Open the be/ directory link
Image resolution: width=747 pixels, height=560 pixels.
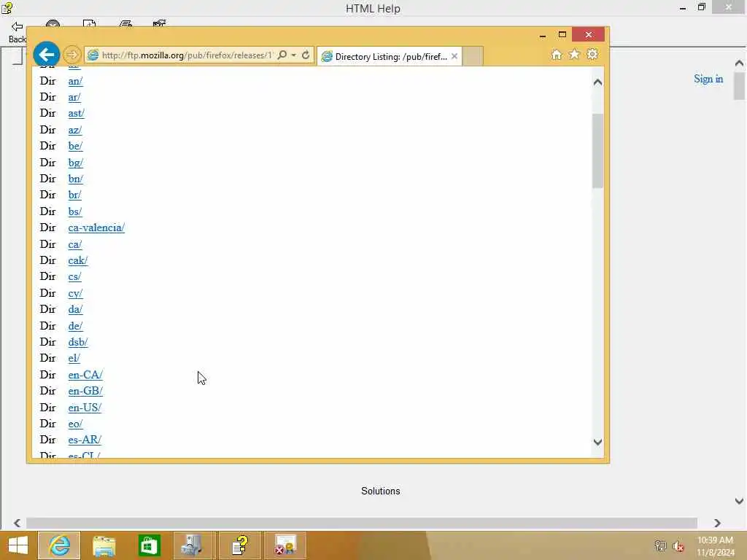coord(75,146)
